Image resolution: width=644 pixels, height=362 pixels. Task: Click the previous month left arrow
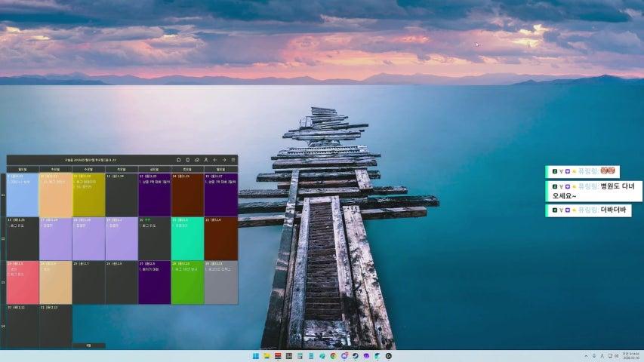click(x=214, y=160)
